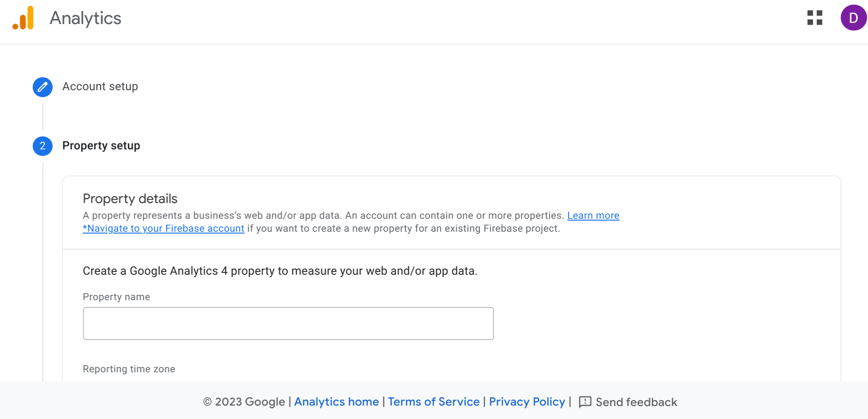Screen dimensions: 868x419
Task: Select the Property setup step label
Action: [101, 146]
